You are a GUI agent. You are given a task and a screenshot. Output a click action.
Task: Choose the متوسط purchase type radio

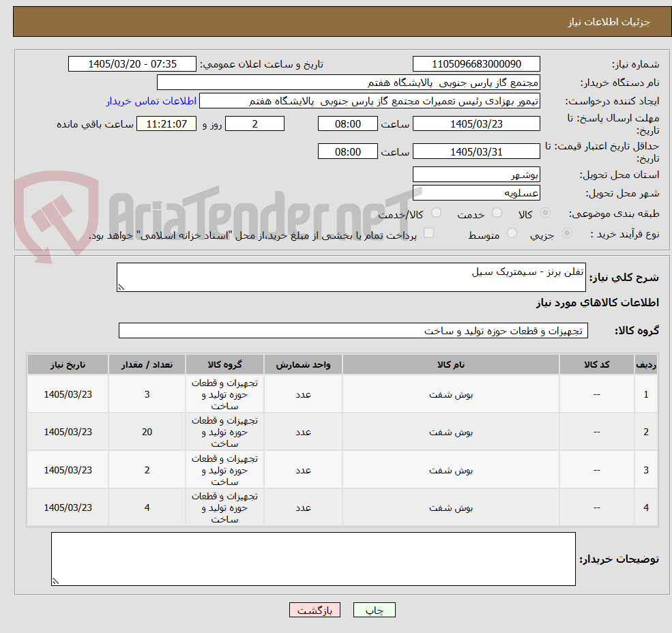[x=512, y=233]
